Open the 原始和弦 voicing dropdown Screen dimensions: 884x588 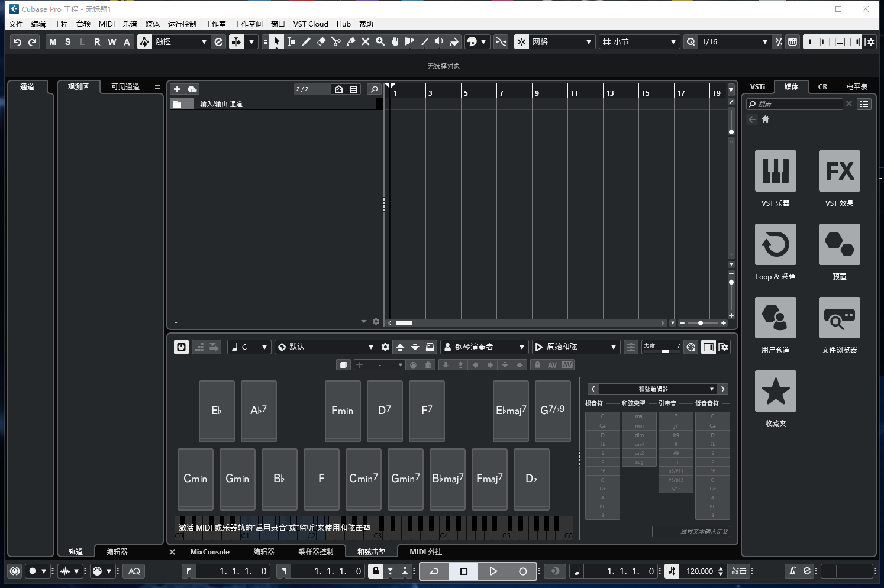pos(576,347)
